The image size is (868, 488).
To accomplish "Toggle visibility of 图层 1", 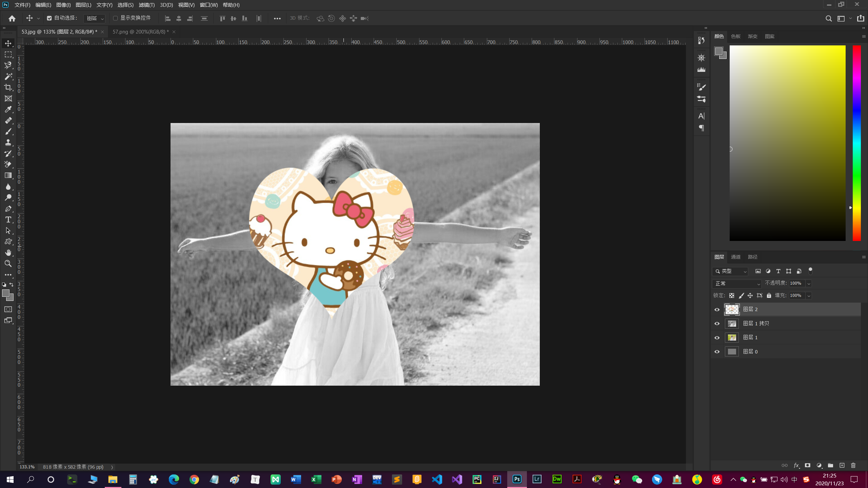I will coord(717,338).
